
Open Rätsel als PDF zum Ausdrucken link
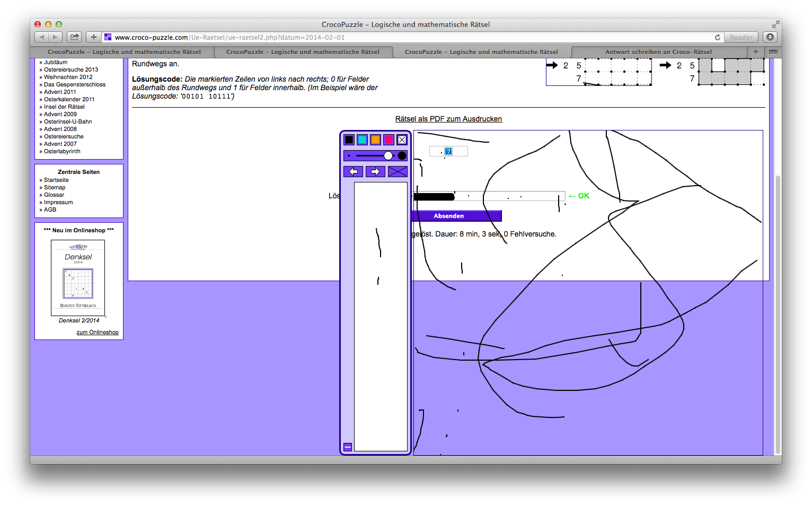[448, 119]
